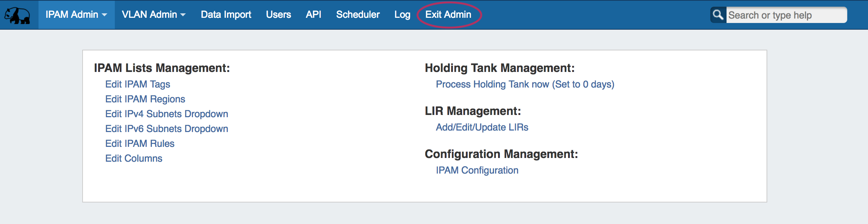The width and height of the screenshot is (868, 224).
Task: Open Edit IPv6 Subnets Dropdown
Action: click(167, 129)
